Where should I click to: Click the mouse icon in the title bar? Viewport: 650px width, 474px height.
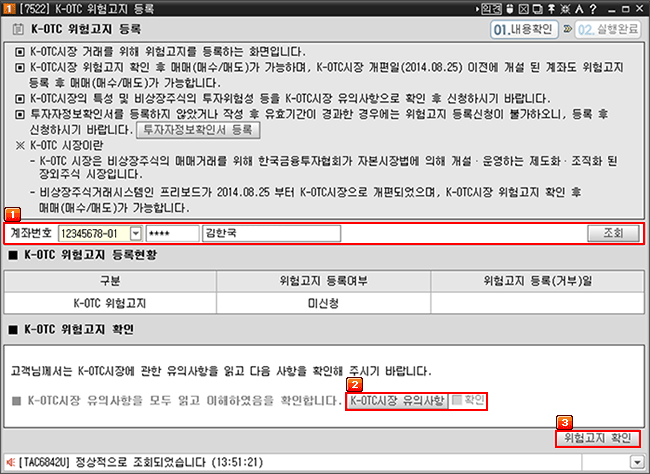point(510,9)
